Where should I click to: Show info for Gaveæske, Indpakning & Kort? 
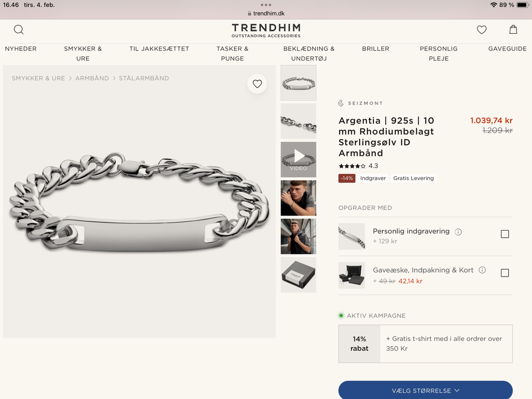[x=482, y=270]
